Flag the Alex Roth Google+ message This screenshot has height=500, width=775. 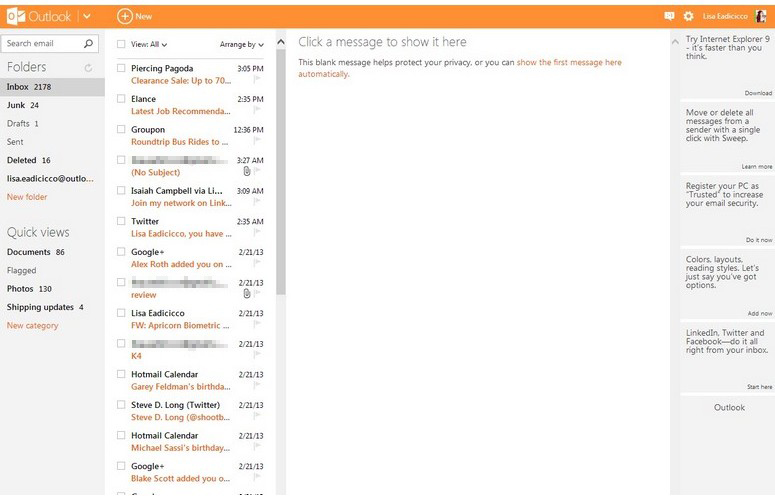pyautogui.click(x=257, y=263)
